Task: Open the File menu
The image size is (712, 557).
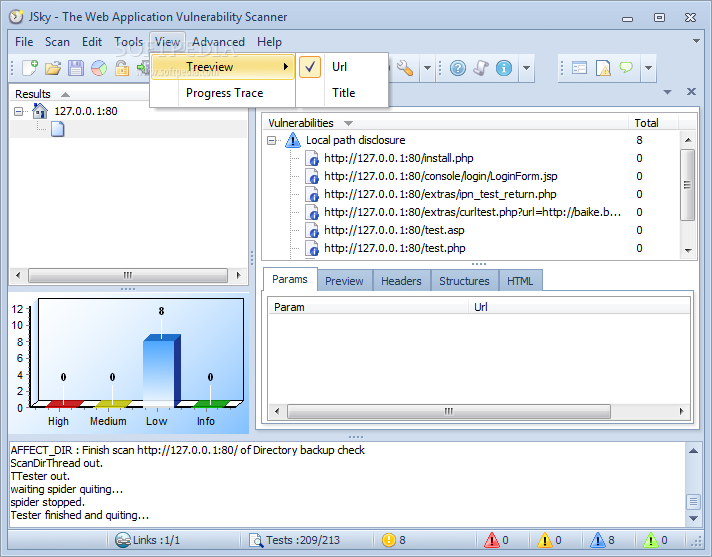Action: pyautogui.click(x=24, y=42)
